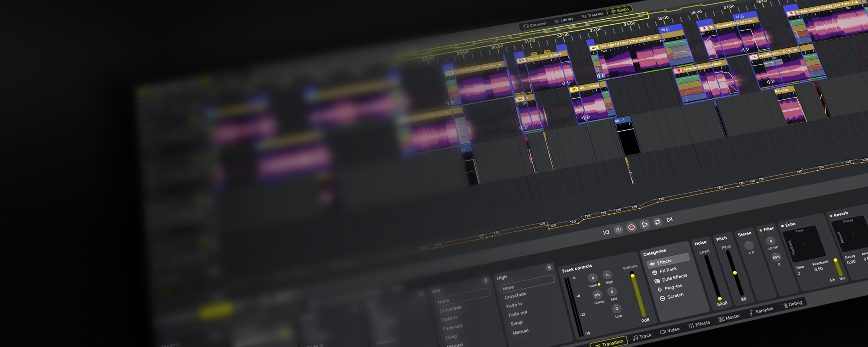
Task: Choose Fade in within the High list
Action: (514, 305)
